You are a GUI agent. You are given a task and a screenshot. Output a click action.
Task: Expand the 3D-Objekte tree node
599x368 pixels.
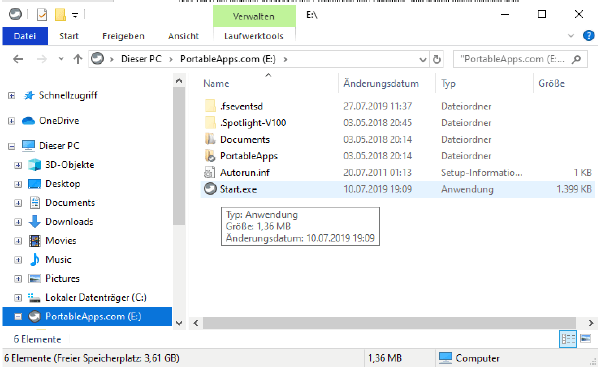pyautogui.click(x=18, y=165)
